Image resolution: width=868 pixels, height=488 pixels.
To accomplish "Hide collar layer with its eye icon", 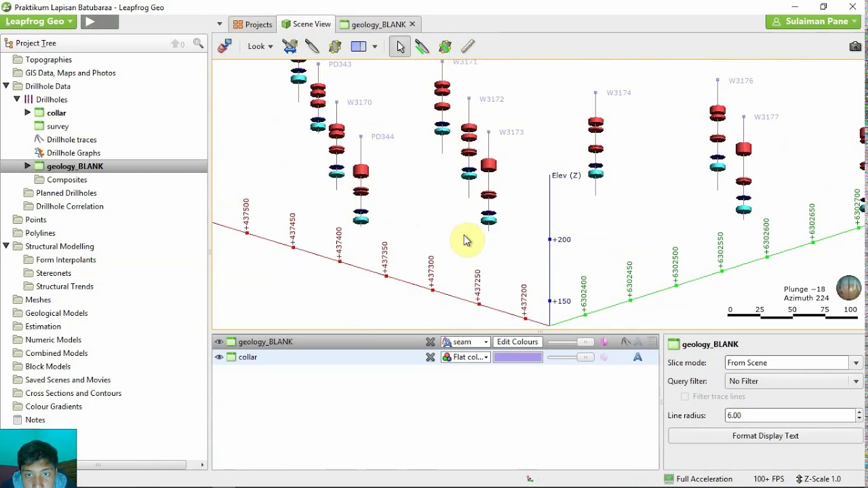I will tap(219, 357).
